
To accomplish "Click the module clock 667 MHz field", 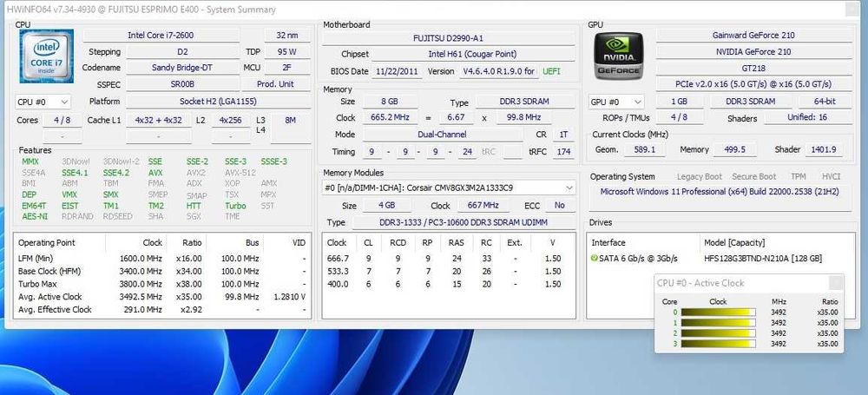I will tap(483, 206).
